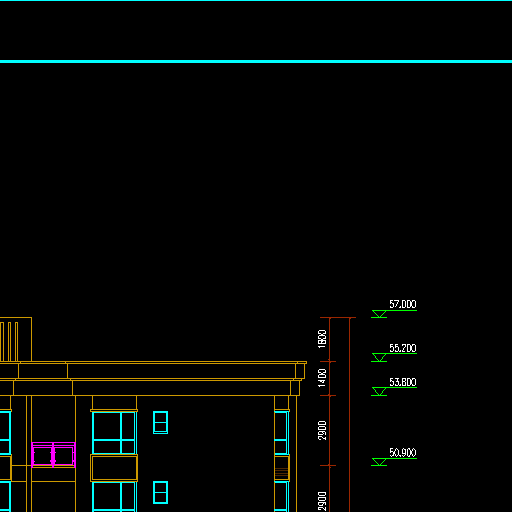Click the 55.200 elevation marker text
This screenshot has width=512, height=512.
[x=403, y=348]
